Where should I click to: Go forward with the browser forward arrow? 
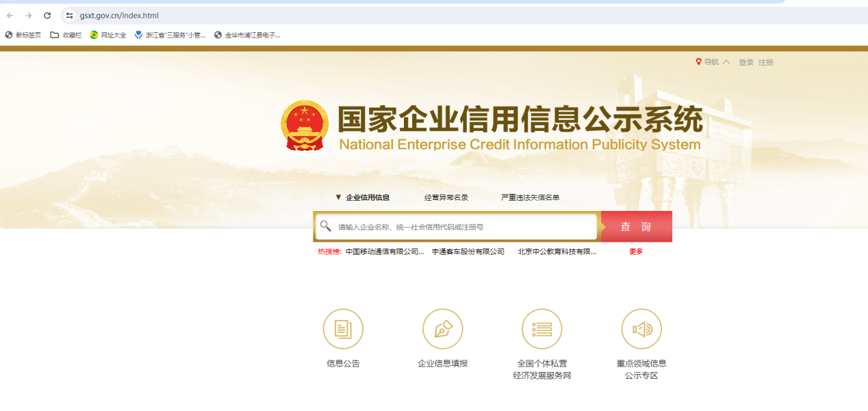[x=28, y=15]
